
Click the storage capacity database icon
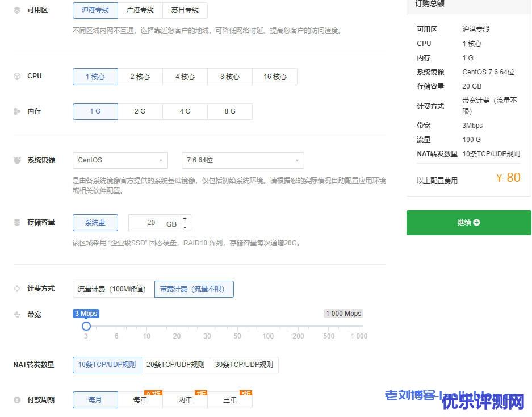(x=17, y=222)
